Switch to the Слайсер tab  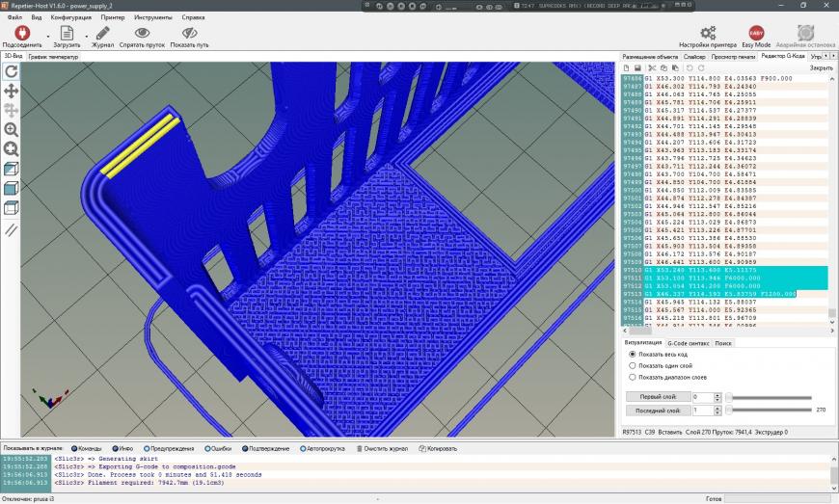click(693, 57)
